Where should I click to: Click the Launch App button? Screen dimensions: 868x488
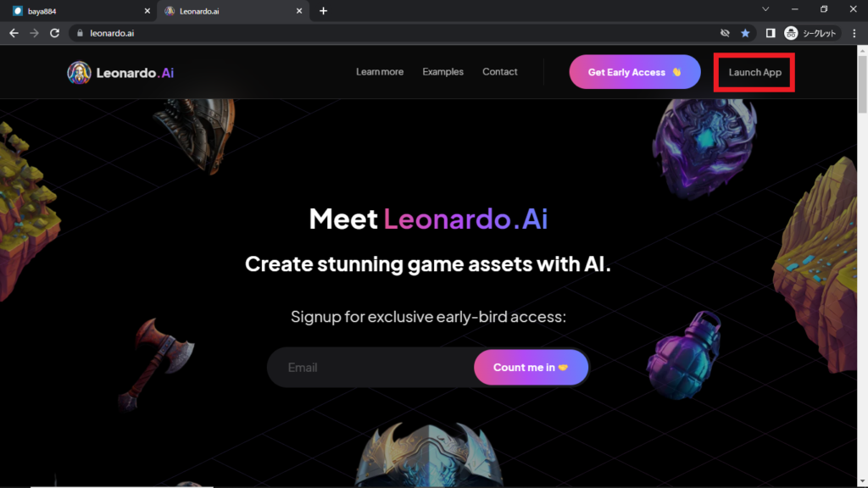coord(754,73)
